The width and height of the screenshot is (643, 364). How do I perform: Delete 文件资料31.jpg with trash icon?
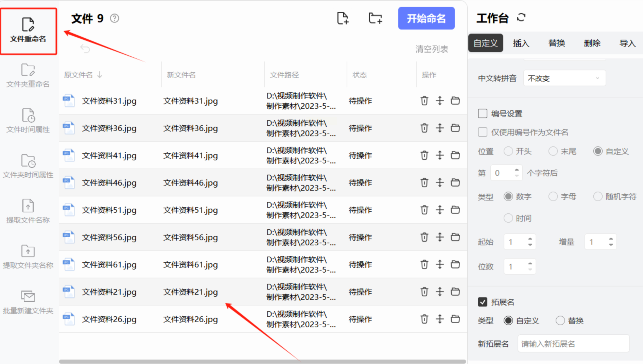(424, 101)
